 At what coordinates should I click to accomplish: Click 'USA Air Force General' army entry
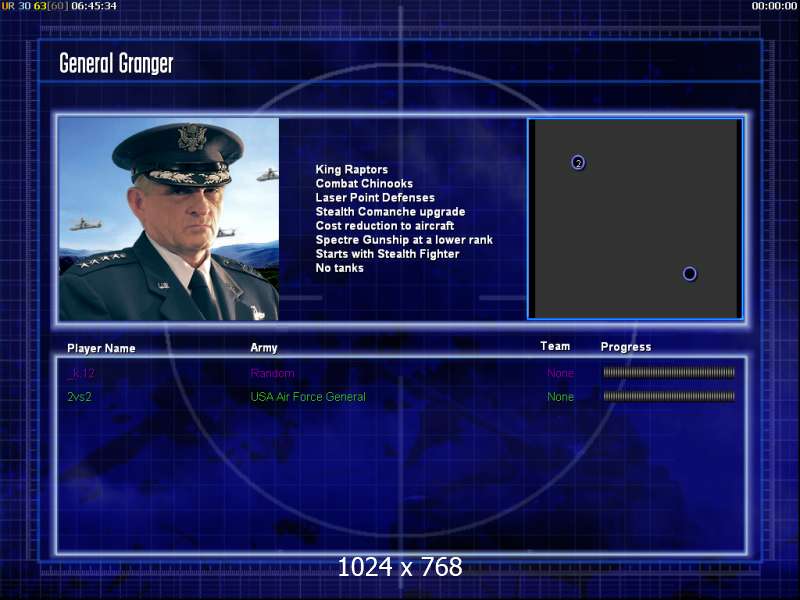click(x=308, y=396)
